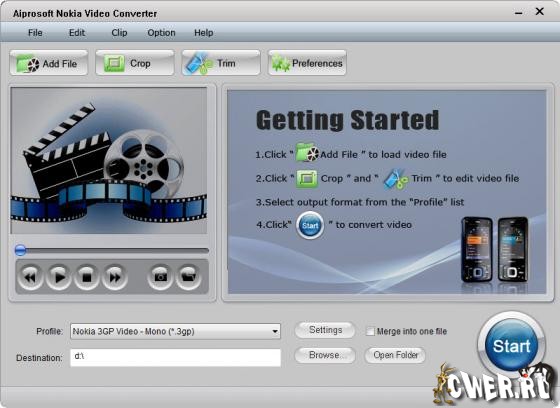Click the preview seek slider handle

click(20, 250)
